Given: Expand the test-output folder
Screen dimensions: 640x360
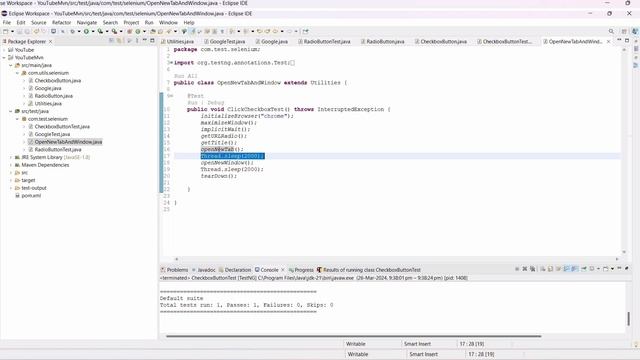Looking at the screenshot, I should tap(11, 188).
